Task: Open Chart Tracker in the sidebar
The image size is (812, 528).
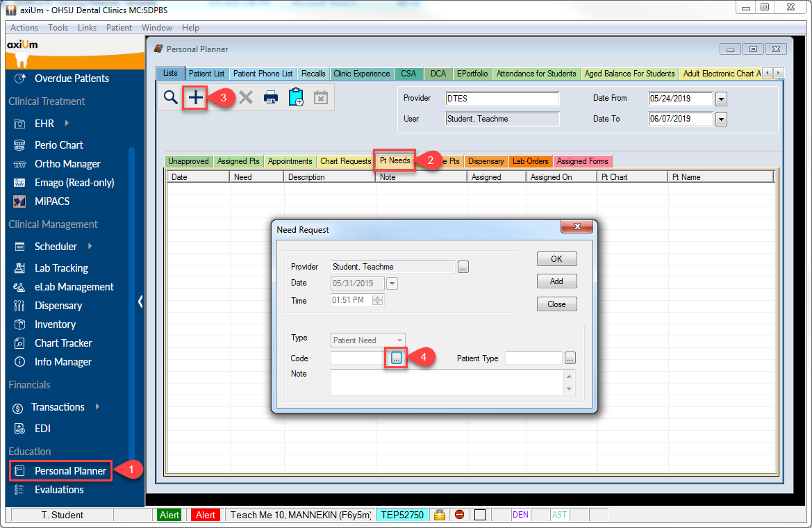Action: click(63, 343)
